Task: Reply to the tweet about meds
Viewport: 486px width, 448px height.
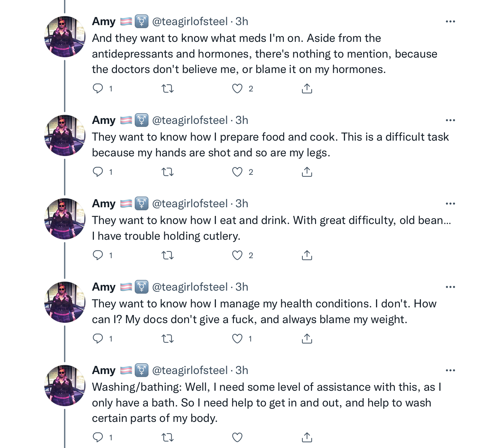Action: (98, 88)
